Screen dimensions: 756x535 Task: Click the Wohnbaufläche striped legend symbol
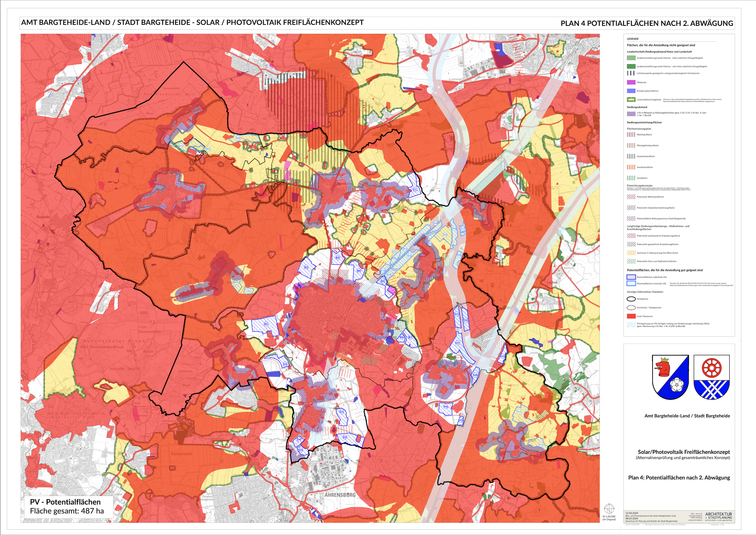point(631,134)
